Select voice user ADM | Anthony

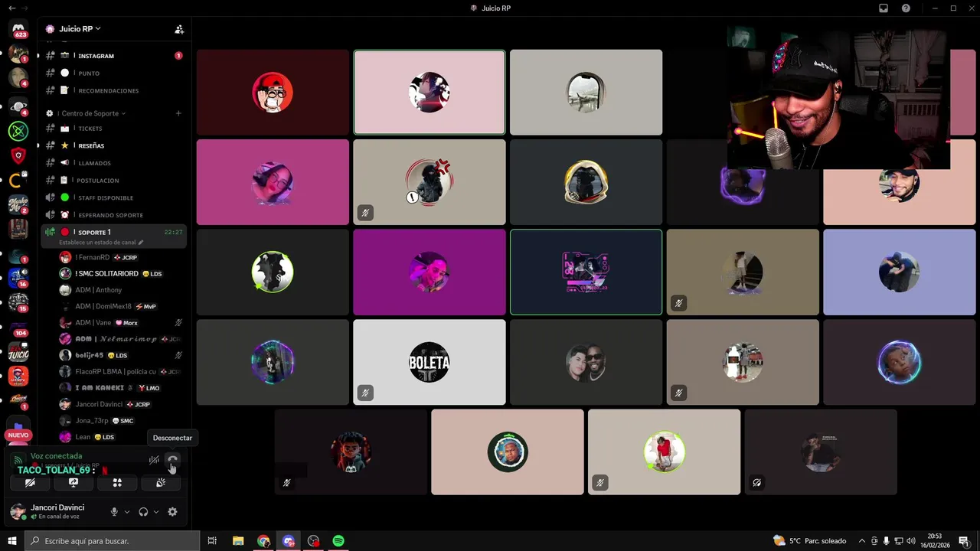click(x=121, y=290)
